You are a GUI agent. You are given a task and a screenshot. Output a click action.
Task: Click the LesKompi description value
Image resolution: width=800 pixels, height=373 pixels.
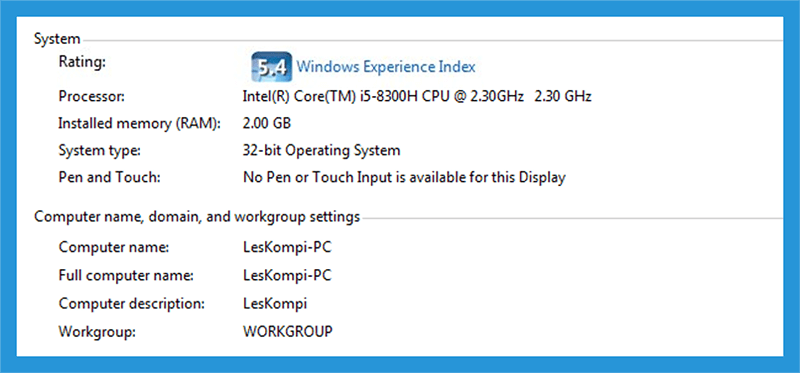275,304
